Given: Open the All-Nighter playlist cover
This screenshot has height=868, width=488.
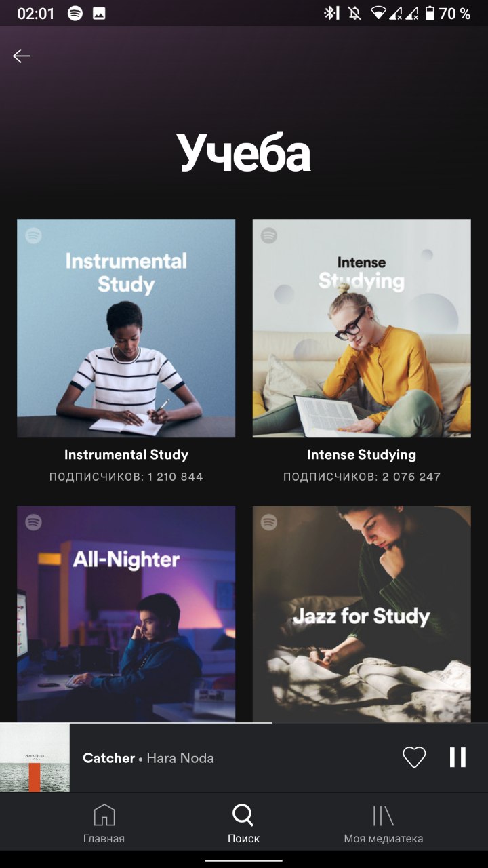Looking at the screenshot, I should tap(126, 614).
